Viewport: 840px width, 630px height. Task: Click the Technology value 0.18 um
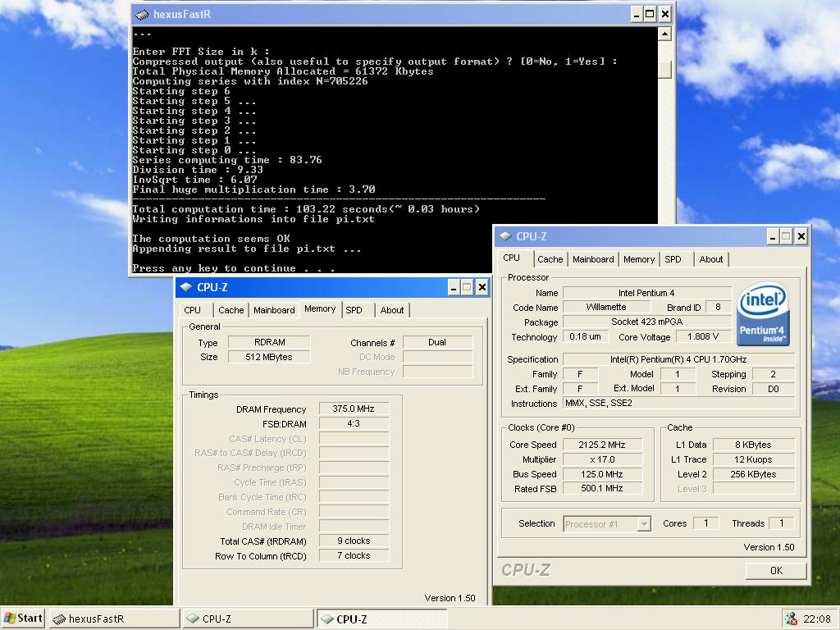[586, 336]
